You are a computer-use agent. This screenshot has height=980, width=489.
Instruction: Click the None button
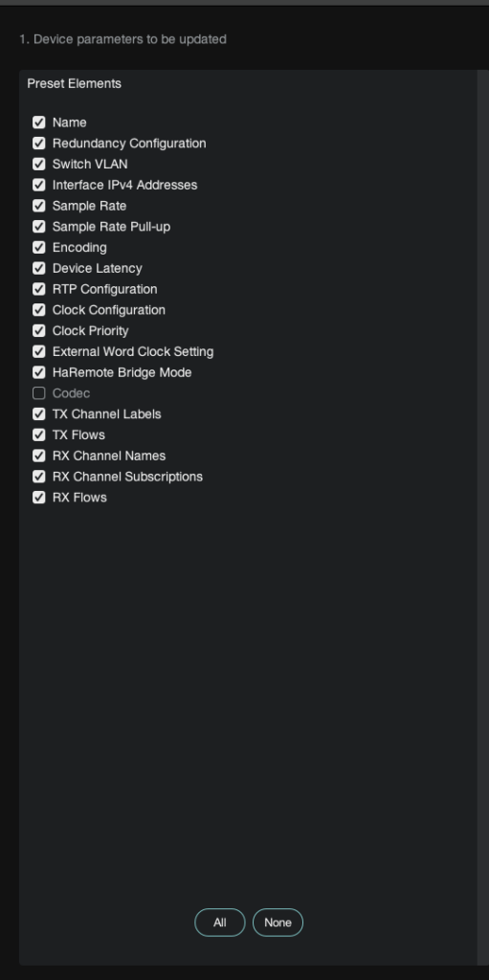point(278,923)
